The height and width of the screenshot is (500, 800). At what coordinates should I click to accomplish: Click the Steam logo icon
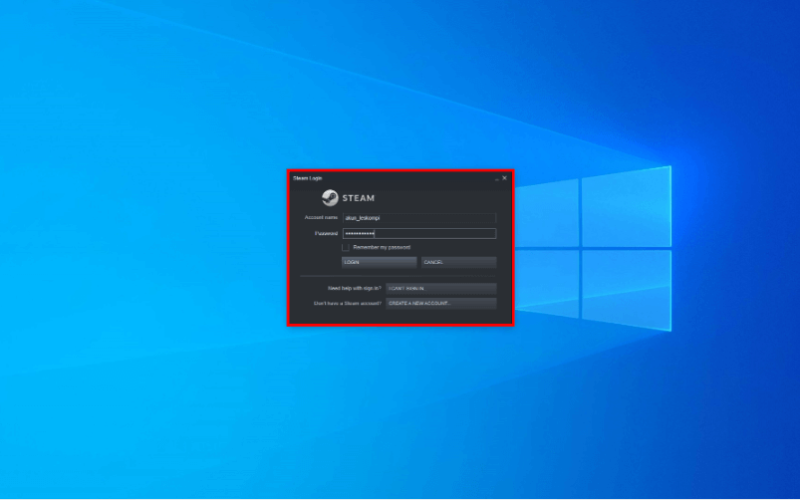pyautogui.click(x=330, y=198)
